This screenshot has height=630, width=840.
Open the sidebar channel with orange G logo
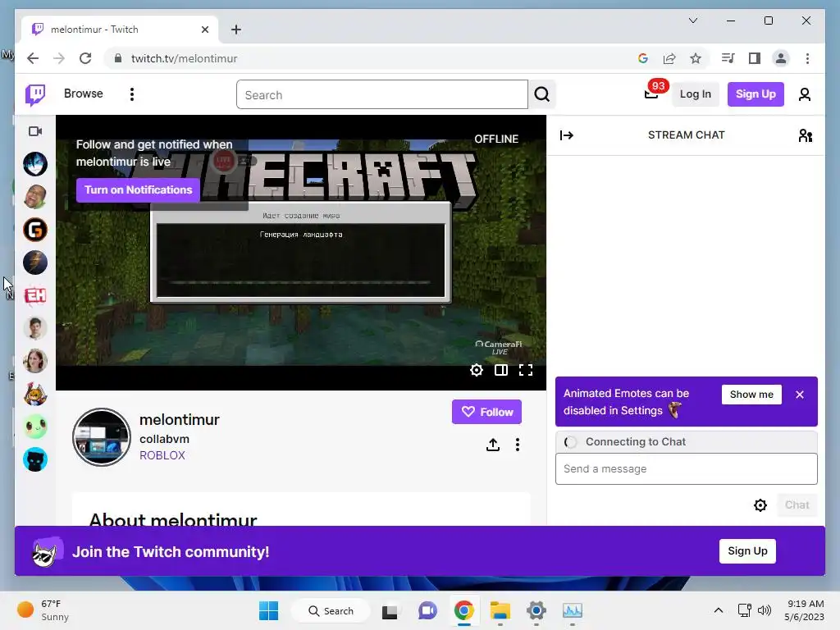point(35,230)
